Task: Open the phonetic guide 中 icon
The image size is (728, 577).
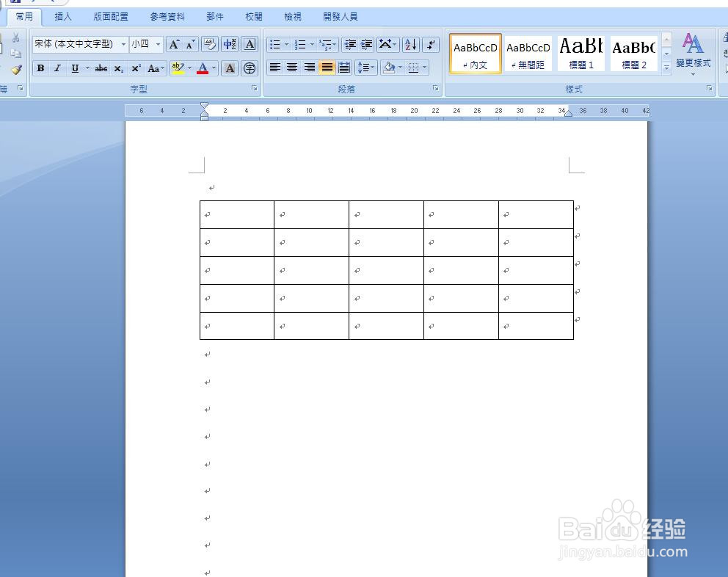Action: [x=230, y=45]
